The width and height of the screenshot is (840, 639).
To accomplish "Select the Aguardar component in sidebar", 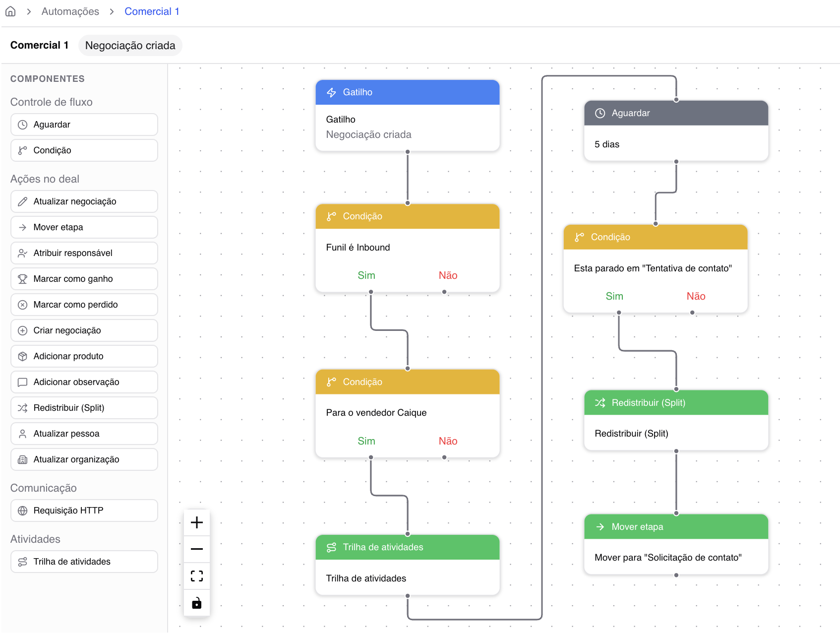I will (84, 125).
